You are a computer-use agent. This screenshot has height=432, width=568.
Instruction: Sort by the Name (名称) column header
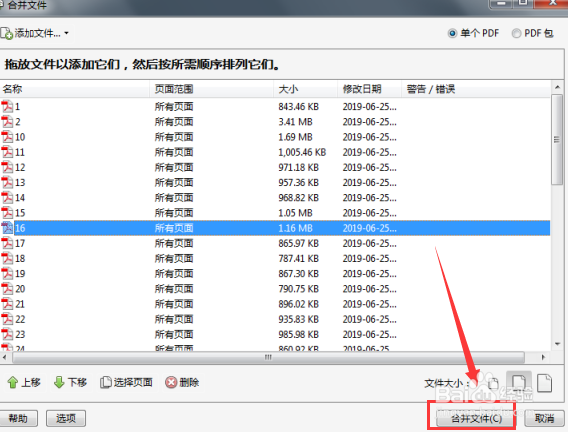74,89
